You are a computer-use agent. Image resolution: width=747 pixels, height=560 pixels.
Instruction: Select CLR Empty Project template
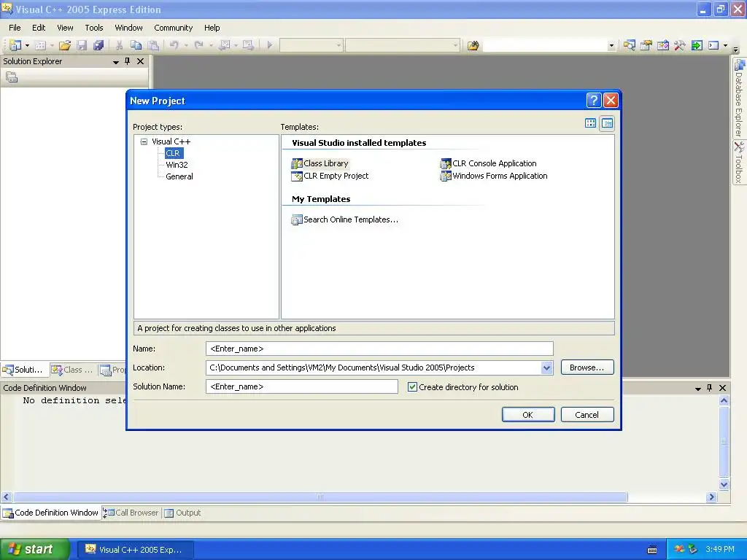tap(330, 176)
